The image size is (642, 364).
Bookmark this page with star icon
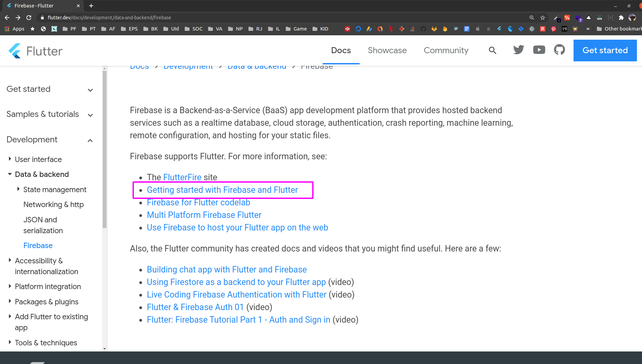point(543,17)
